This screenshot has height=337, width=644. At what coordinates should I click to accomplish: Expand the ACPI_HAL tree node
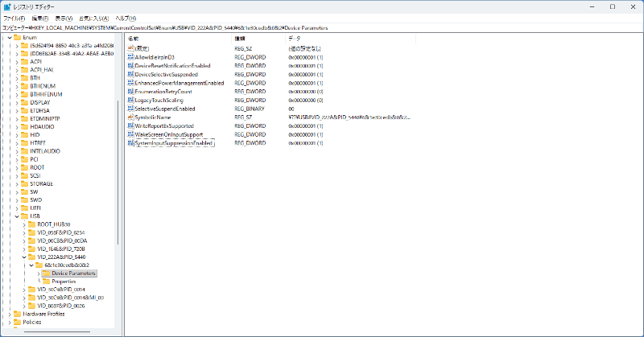[17, 70]
